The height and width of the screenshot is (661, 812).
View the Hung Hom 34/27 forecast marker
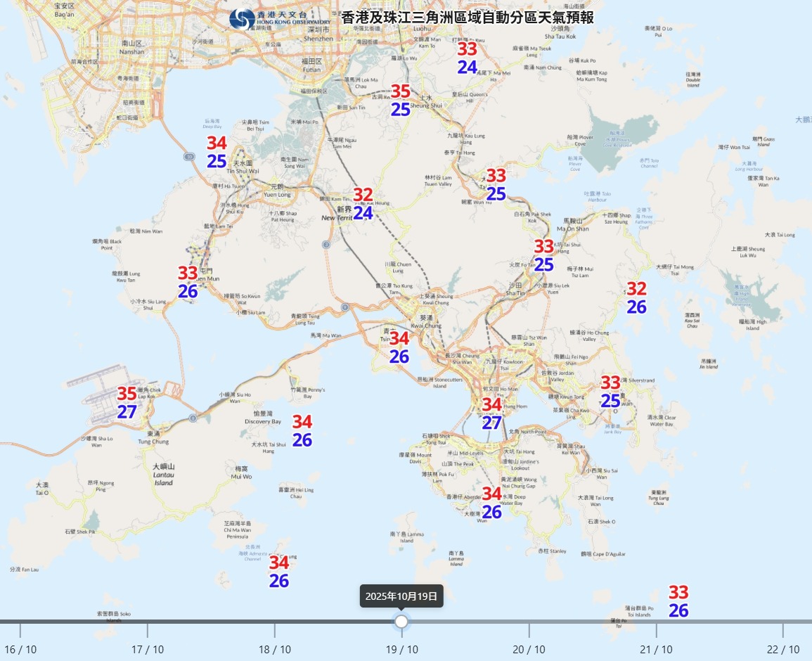491,413
